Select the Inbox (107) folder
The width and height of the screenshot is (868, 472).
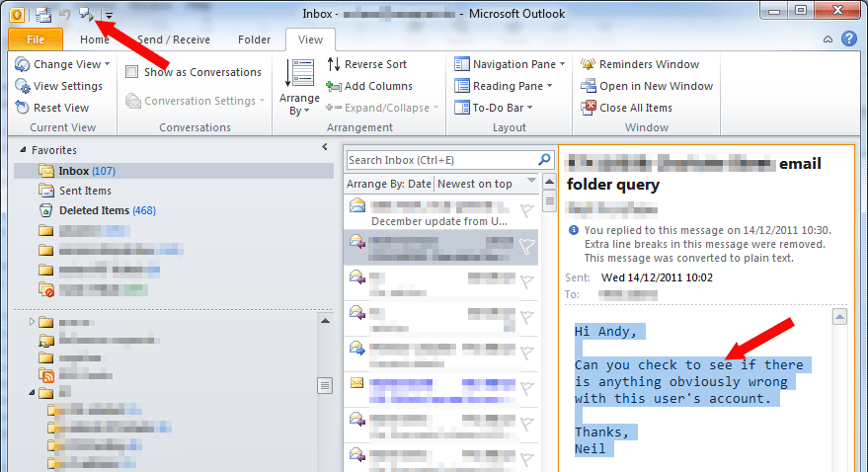[174, 171]
